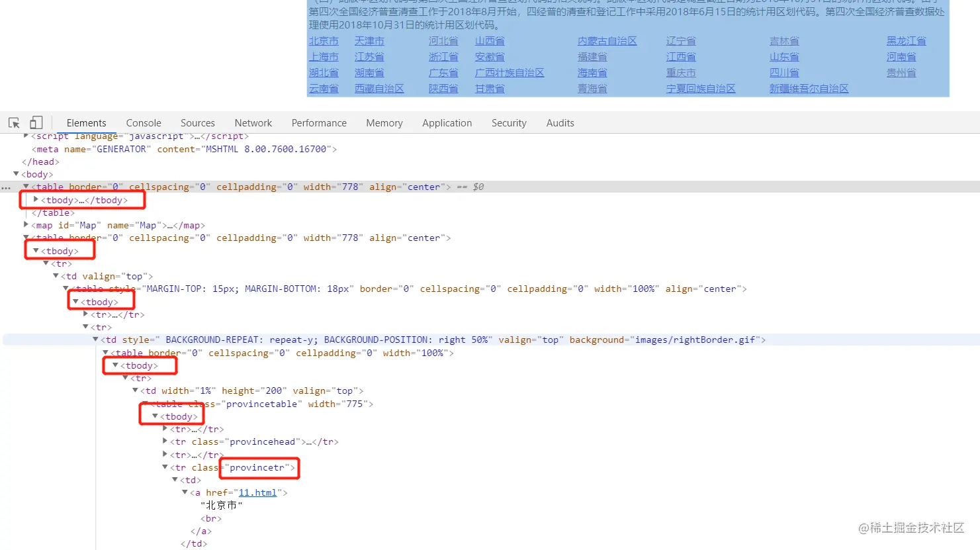980x550 pixels.
Task: Open the 黑龙江省 province link
Action: tap(907, 41)
